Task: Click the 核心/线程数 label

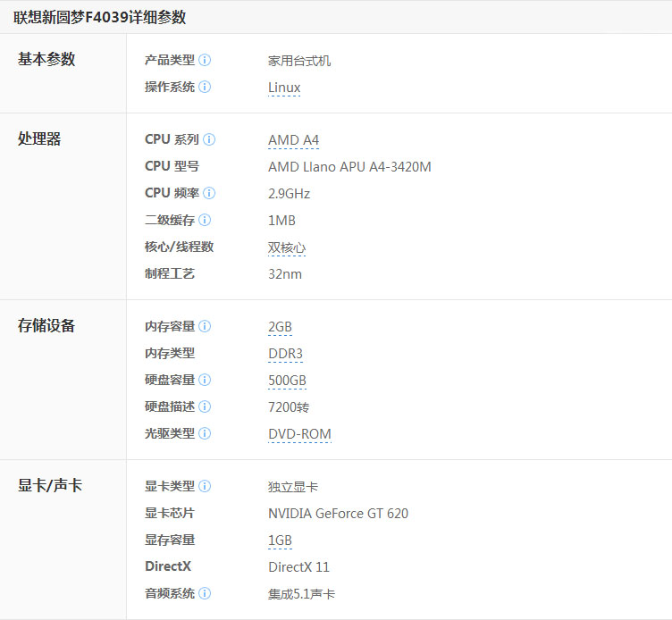Action: (x=179, y=247)
